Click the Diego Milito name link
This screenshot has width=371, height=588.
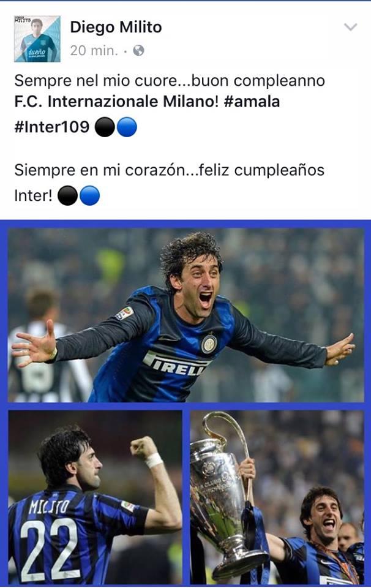coord(116,28)
